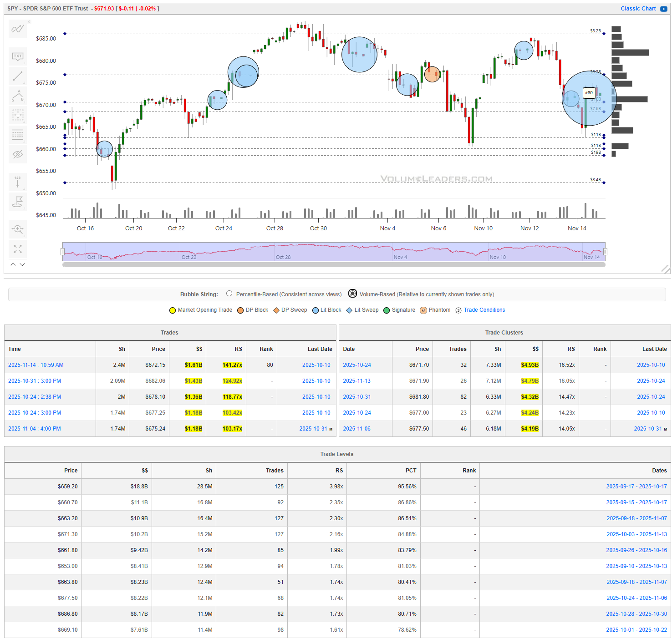
Task: Click the Market Opening Trade yellow legend marker
Action: pyautogui.click(x=173, y=310)
